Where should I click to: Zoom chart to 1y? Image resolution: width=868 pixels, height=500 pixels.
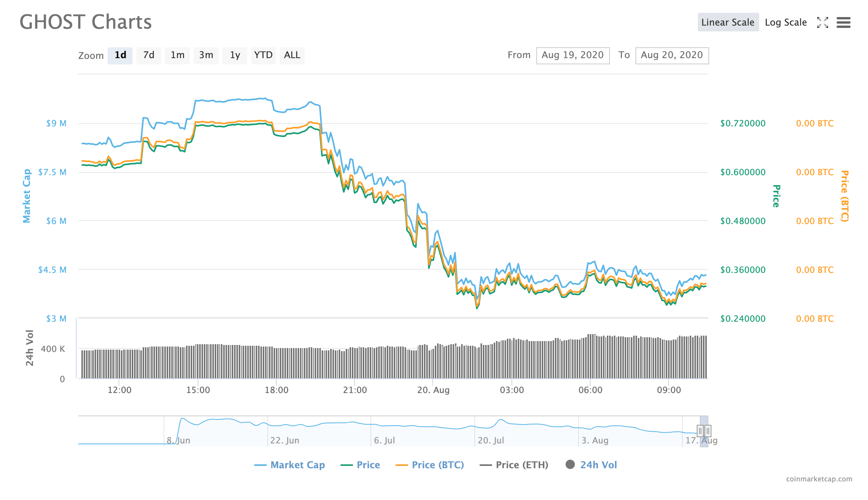(235, 55)
